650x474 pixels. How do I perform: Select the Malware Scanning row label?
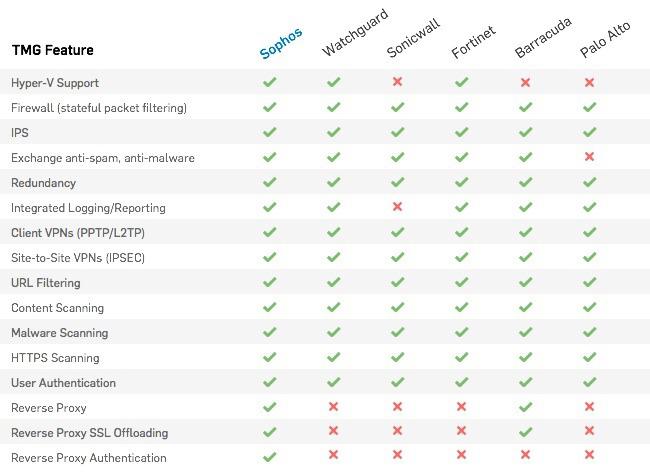click(60, 333)
